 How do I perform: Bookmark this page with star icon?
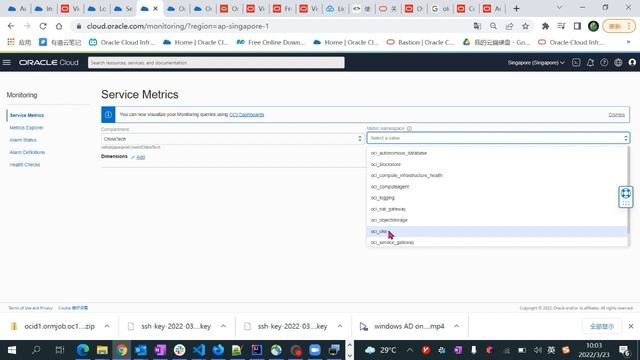tap(526, 26)
